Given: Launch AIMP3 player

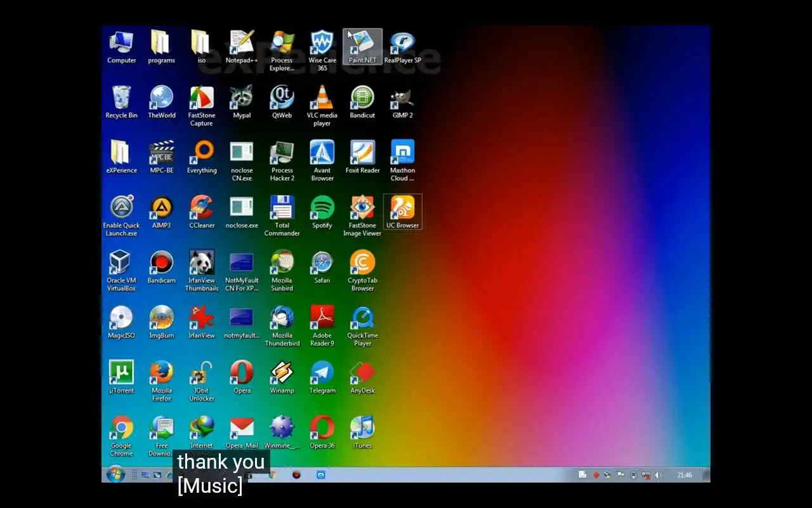Looking at the screenshot, I should click(x=161, y=212).
